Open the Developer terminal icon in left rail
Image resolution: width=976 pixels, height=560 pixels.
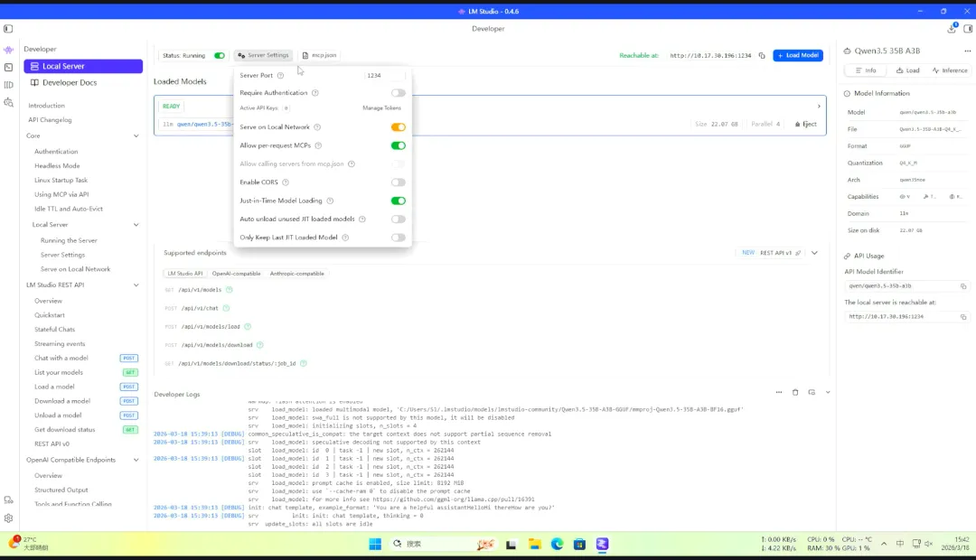click(x=8, y=67)
